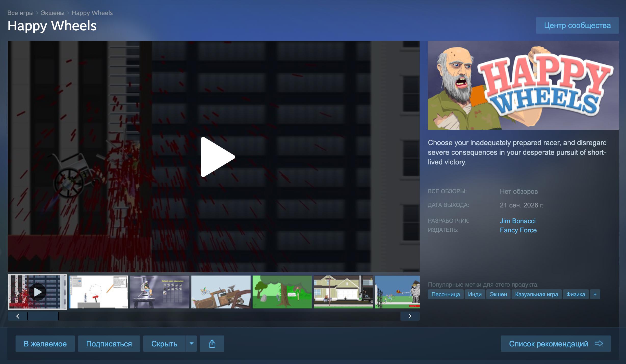Select the green forest screenshot thumbnail
Image resolution: width=626 pixels, height=364 pixels.
[x=282, y=292]
